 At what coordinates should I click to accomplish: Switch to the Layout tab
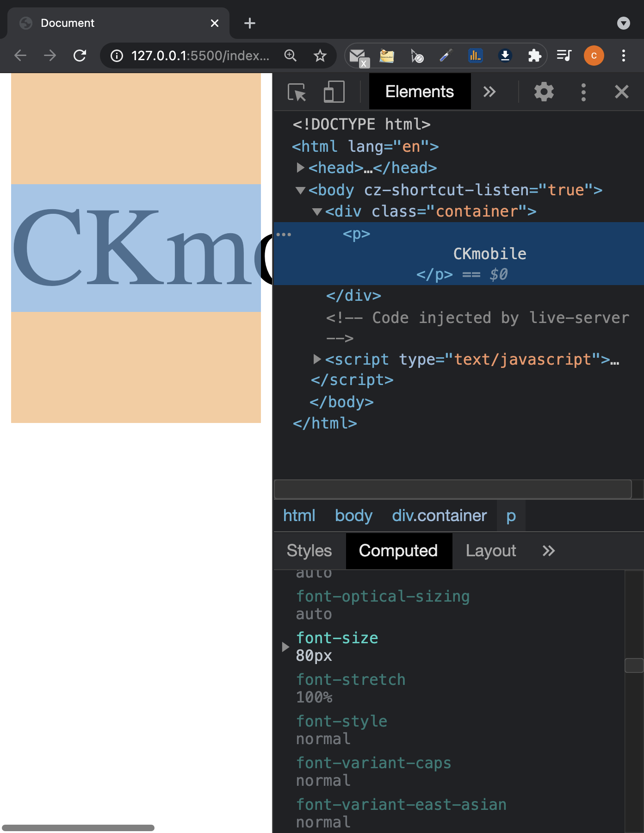tap(491, 551)
